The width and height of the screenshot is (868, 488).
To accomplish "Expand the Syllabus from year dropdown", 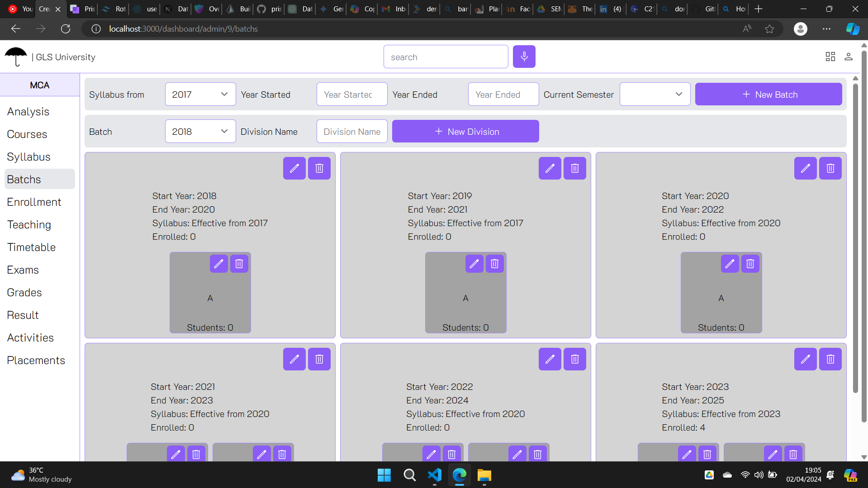I will click(x=200, y=95).
